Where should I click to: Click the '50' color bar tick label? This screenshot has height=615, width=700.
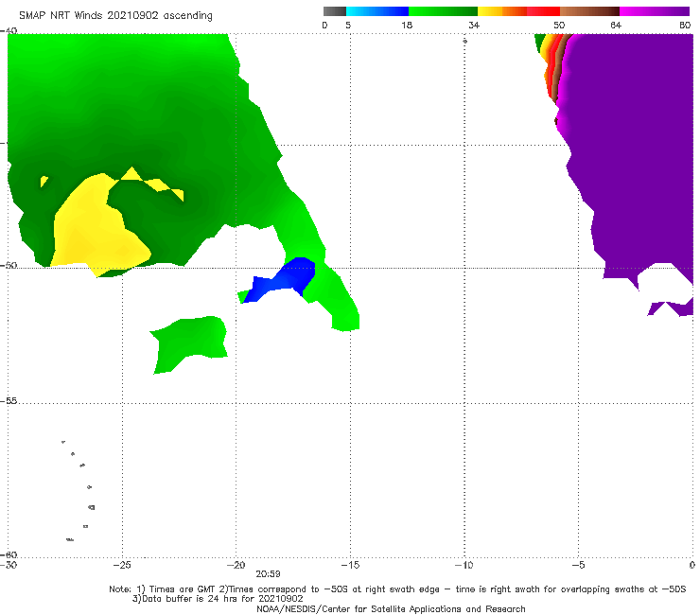tap(559, 25)
